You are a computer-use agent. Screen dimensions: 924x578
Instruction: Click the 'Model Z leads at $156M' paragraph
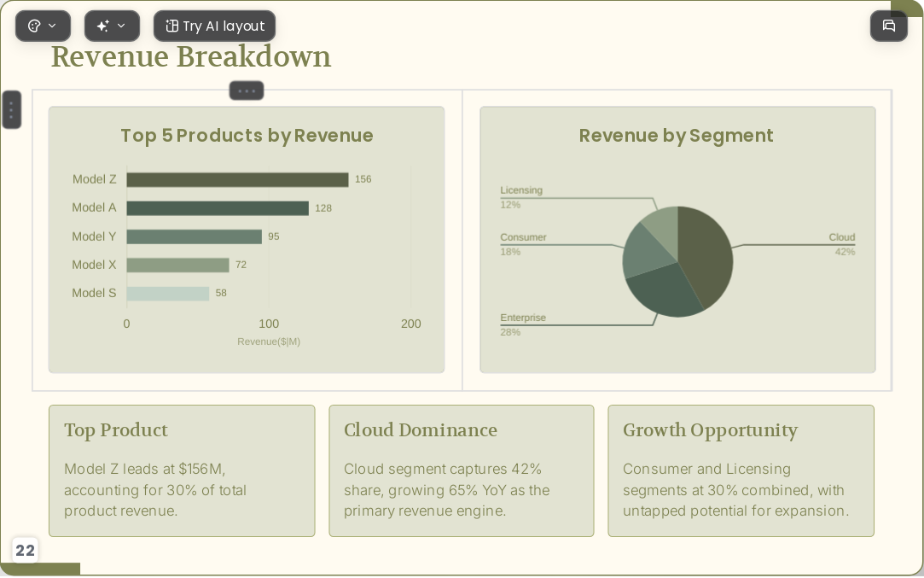pyautogui.click(x=155, y=490)
